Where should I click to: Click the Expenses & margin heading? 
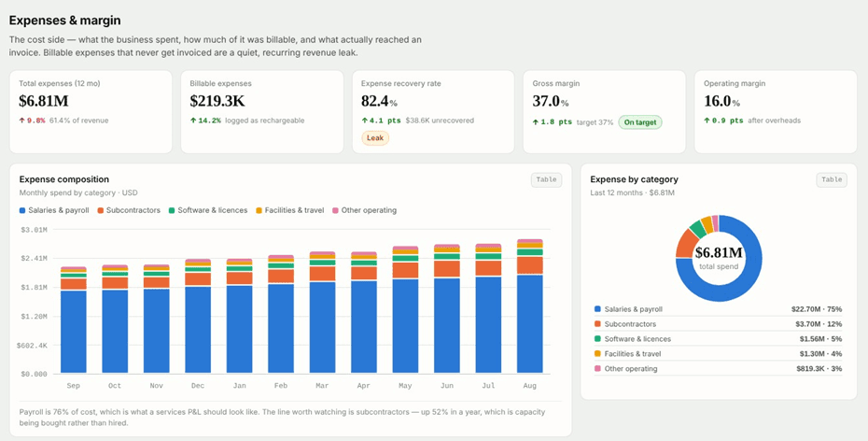pos(64,21)
